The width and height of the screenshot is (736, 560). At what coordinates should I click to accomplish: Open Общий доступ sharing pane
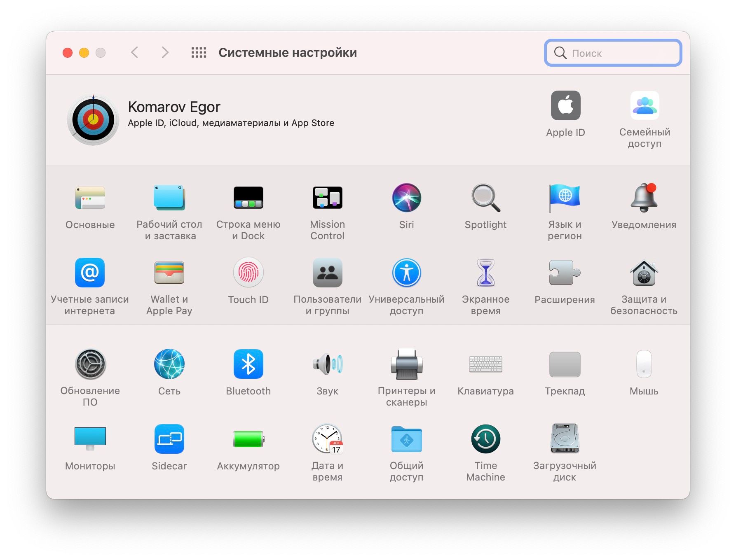406,439
